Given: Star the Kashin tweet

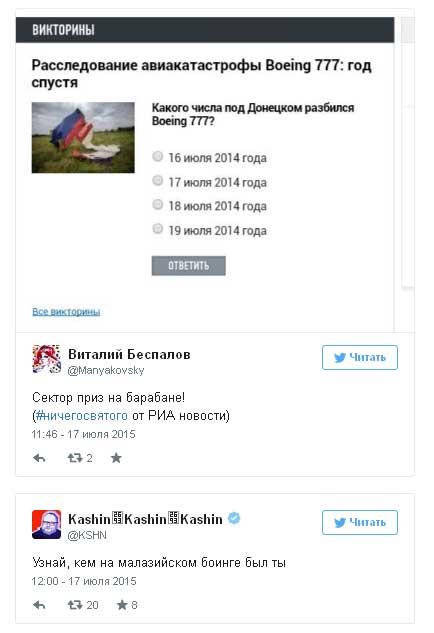Looking at the screenshot, I should 122,605.
